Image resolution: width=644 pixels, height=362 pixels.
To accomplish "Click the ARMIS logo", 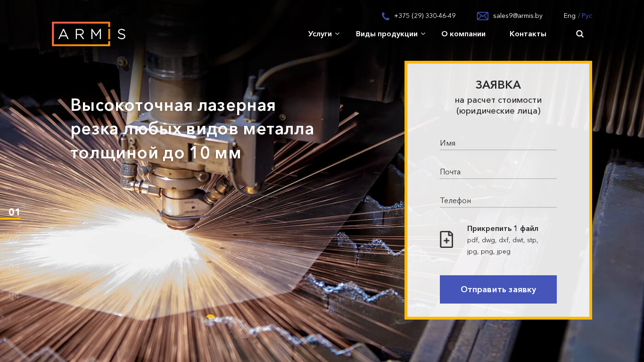I will coord(89,34).
